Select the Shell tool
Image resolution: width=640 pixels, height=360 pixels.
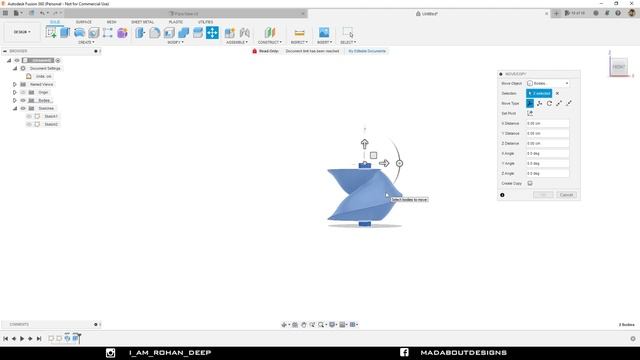pyautogui.click(x=169, y=33)
